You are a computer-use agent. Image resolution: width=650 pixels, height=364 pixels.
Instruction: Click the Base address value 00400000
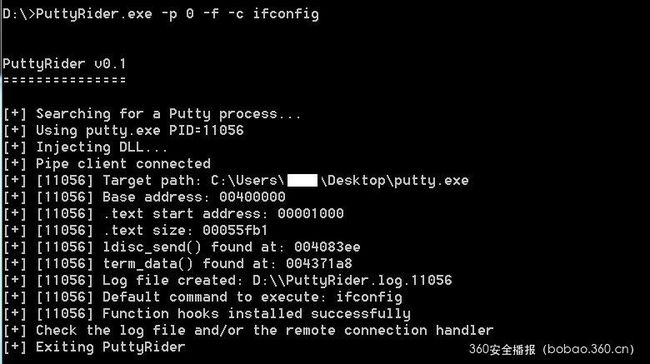point(252,197)
